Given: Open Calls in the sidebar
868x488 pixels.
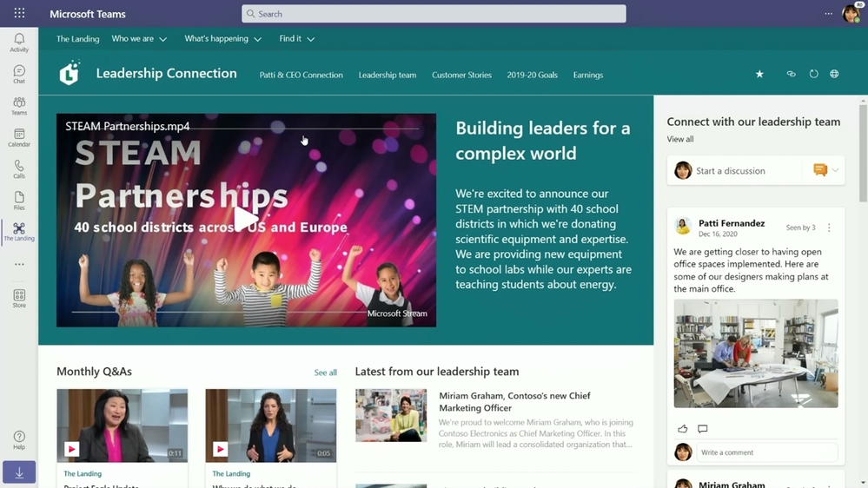Looking at the screenshot, I should (x=19, y=168).
